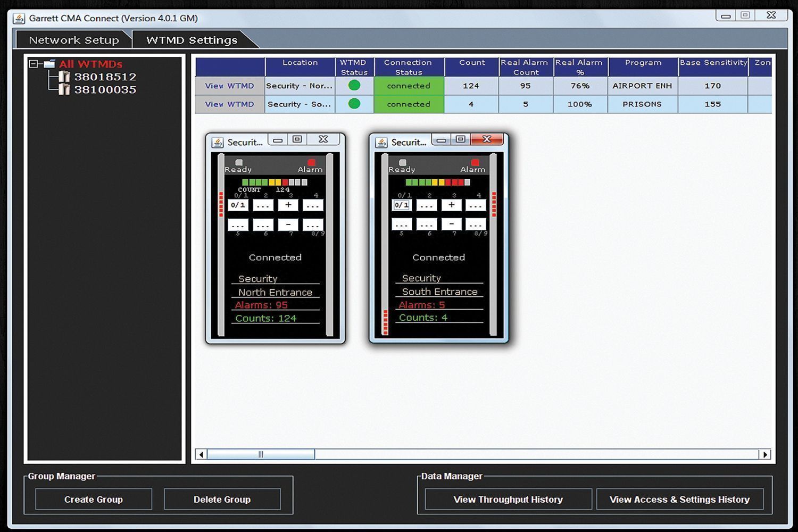798x532 pixels.
Task: Open View Access & Settings History
Action: [x=680, y=500]
